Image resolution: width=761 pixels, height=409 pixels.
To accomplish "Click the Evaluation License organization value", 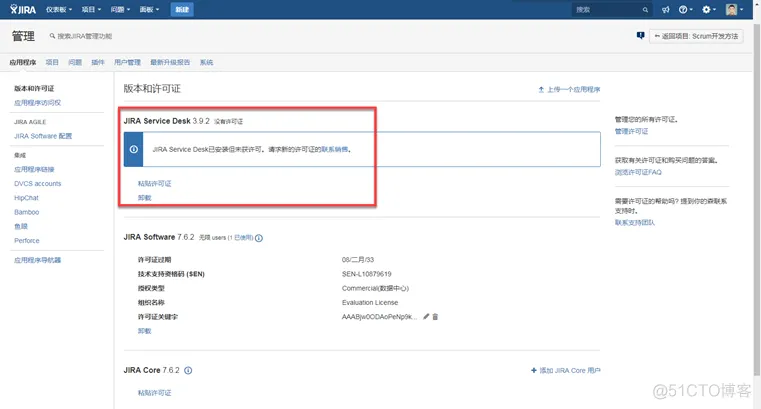I will pyautogui.click(x=370, y=302).
